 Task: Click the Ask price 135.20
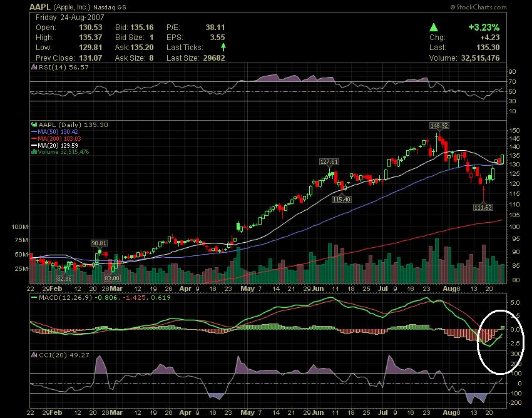point(142,48)
